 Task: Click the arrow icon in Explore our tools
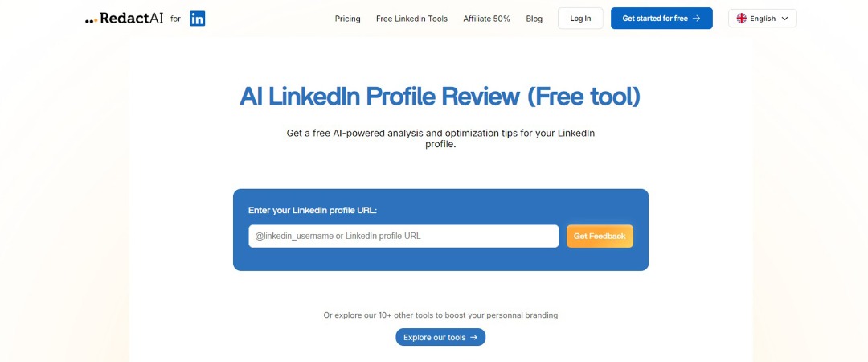[x=474, y=338]
